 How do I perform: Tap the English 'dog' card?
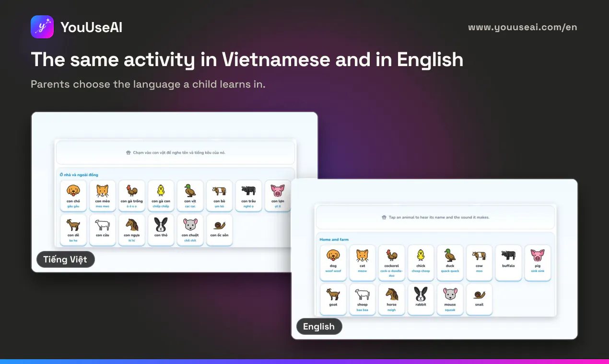[333, 262]
